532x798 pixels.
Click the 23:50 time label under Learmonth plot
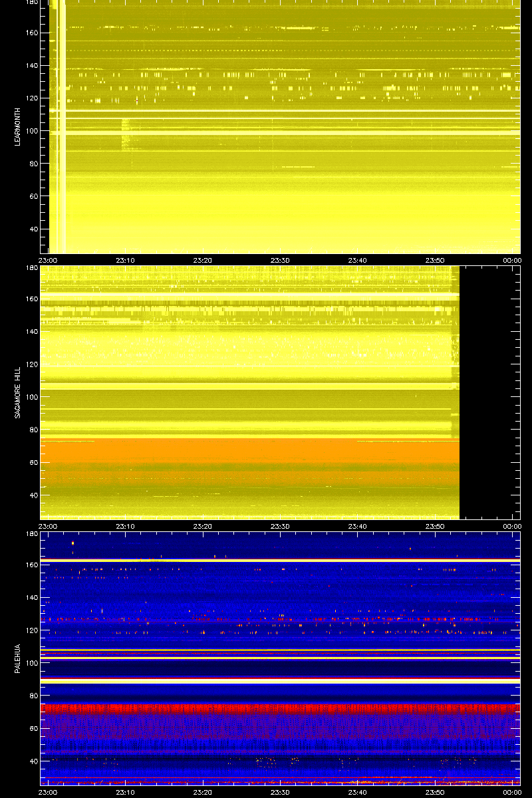pos(435,260)
